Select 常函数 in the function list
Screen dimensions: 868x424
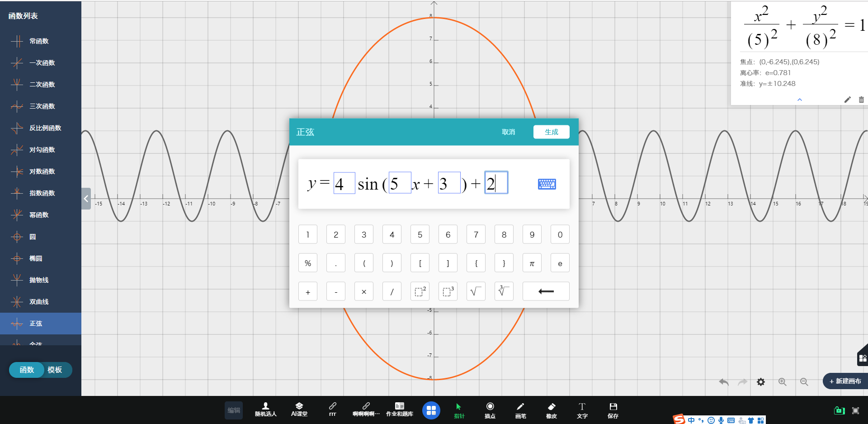(41, 41)
